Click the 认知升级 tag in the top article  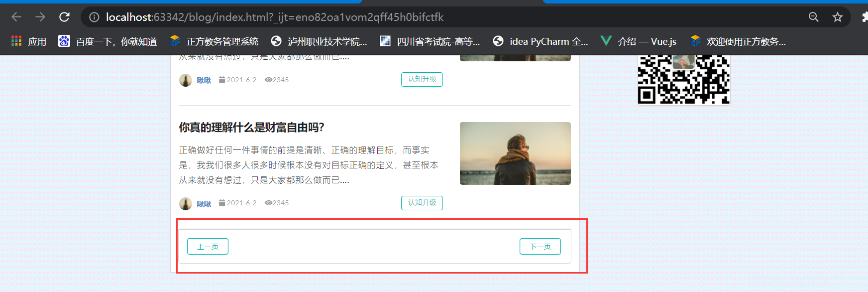(x=422, y=79)
